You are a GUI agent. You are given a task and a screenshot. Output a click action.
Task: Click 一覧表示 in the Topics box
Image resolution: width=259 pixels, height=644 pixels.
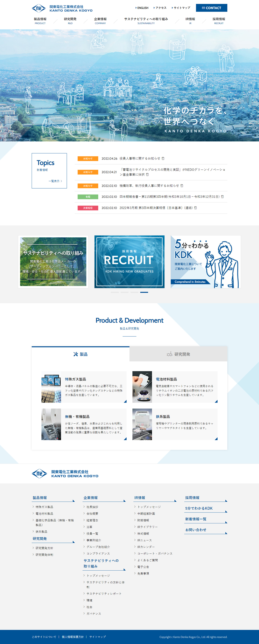click(x=55, y=181)
